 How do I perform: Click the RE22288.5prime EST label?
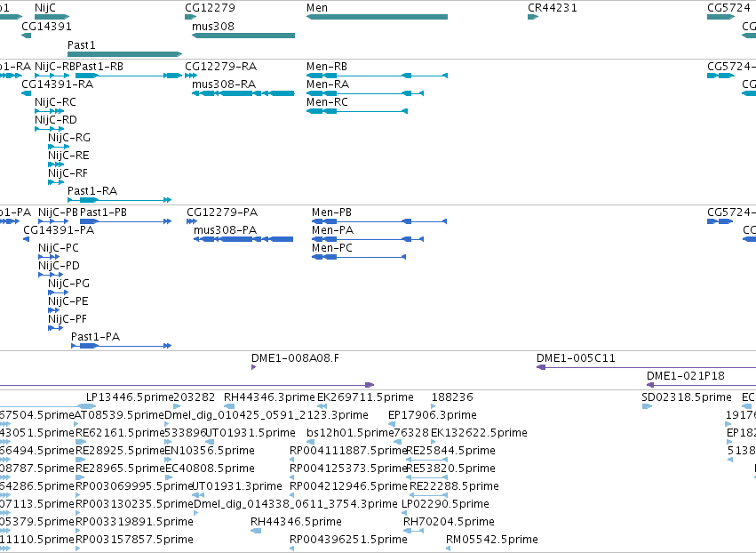pos(454,486)
